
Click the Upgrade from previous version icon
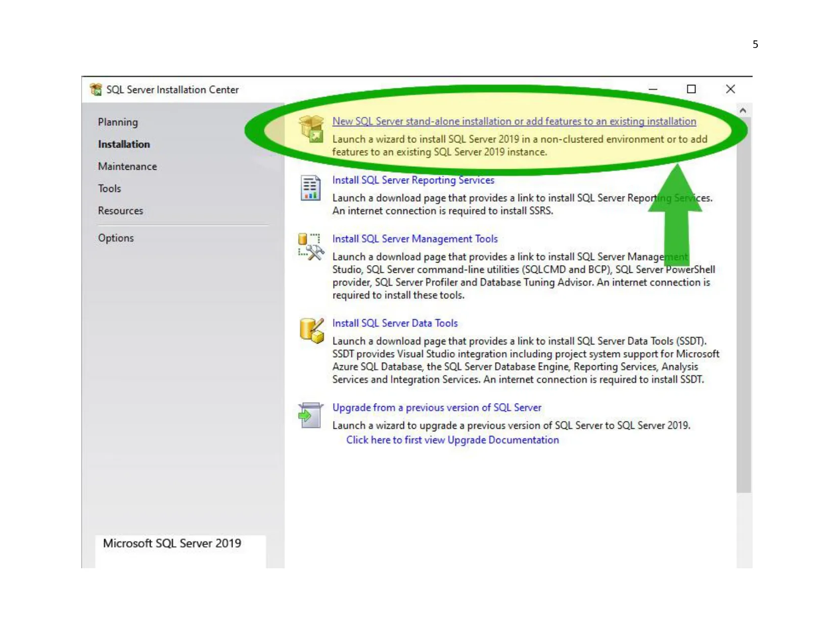point(310,415)
